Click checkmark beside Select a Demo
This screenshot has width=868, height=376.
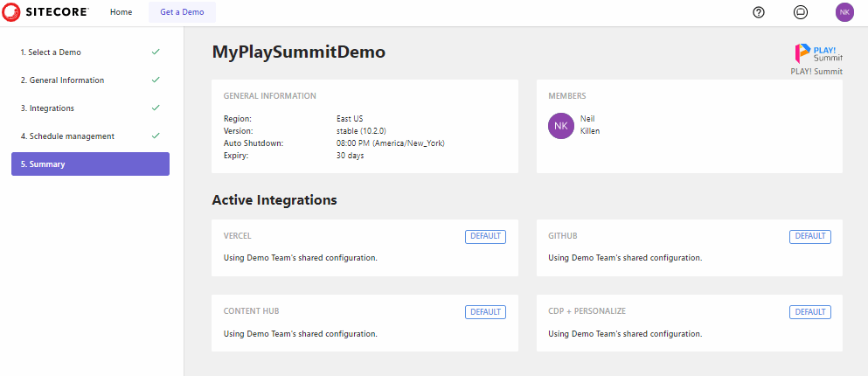point(156,52)
